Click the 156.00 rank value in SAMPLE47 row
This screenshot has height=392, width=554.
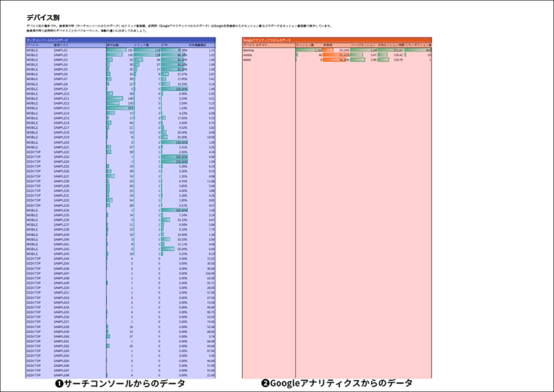210,274
